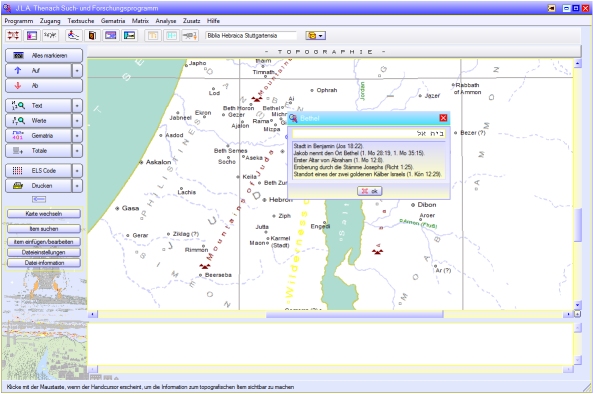Open the Textsuche menu
Image resolution: width=593 pixels, height=394 pixels.
[81, 21]
